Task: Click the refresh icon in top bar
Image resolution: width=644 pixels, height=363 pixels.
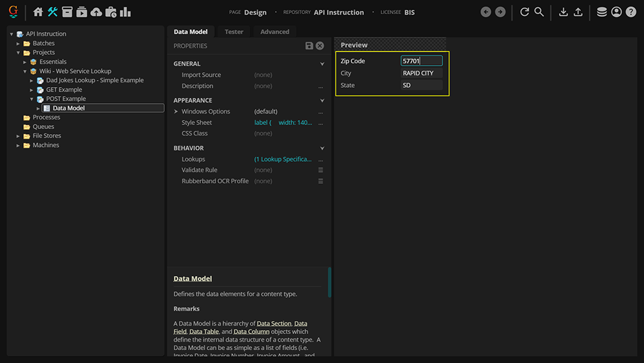Action: (x=524, y=12)
